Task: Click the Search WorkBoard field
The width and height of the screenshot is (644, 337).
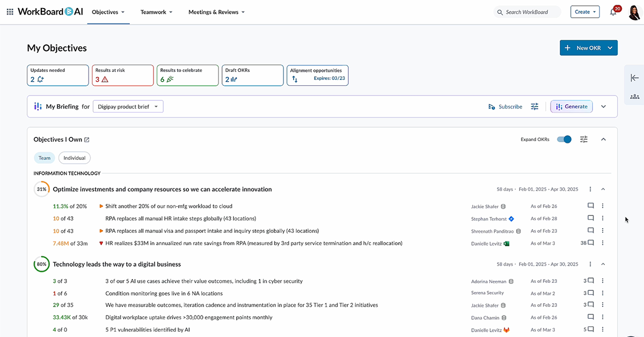Action: coord(527,11)
